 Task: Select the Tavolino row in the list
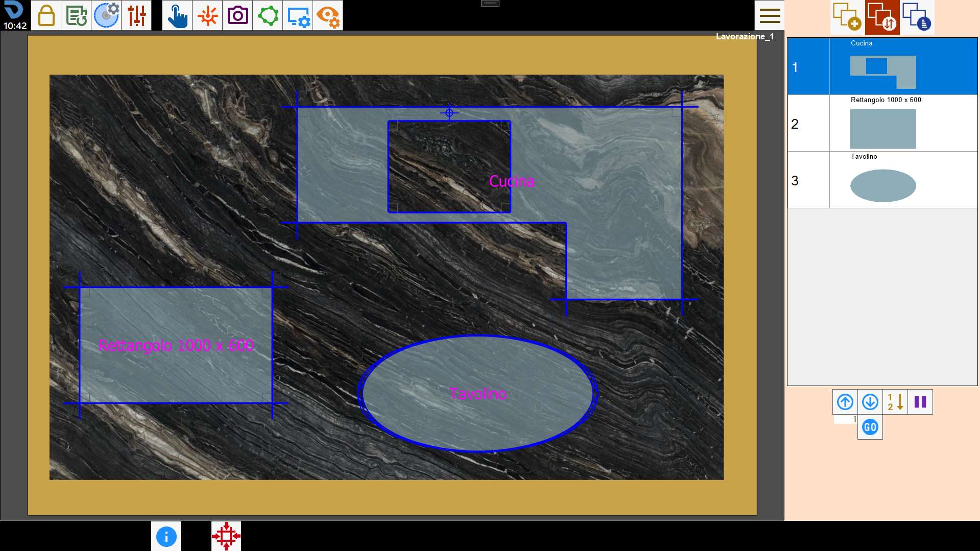[882, 180]
